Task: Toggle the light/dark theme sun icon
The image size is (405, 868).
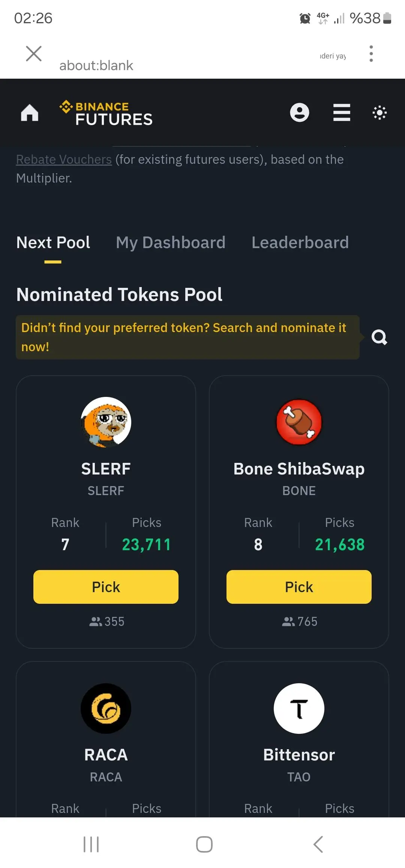Action: click(379, 112)
